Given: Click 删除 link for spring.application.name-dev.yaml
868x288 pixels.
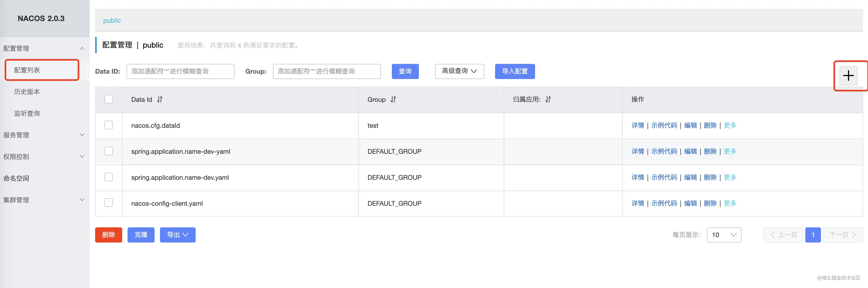Looking at the screenshot, I should [x=710, y=177].
